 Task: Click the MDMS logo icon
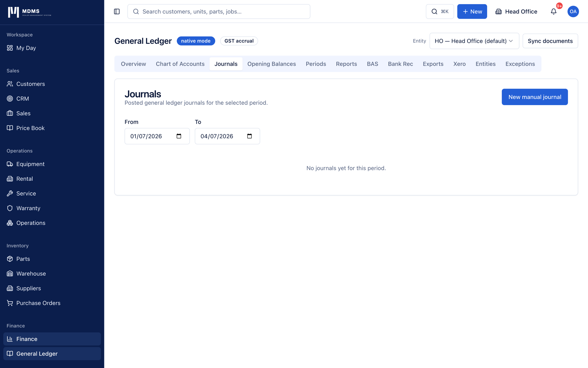pos(13,12)
